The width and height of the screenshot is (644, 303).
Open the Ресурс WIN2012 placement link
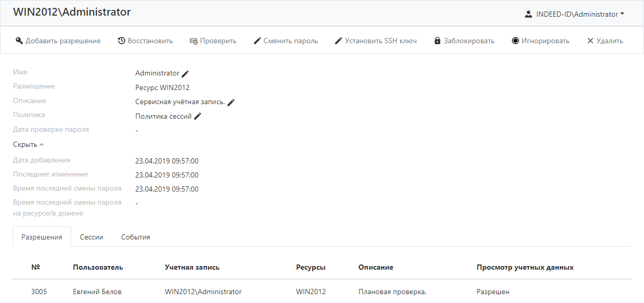pos(162,87)
